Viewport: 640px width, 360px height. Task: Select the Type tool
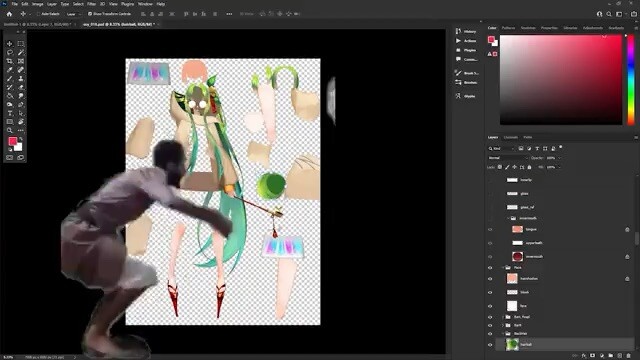[x=9, y=113]
